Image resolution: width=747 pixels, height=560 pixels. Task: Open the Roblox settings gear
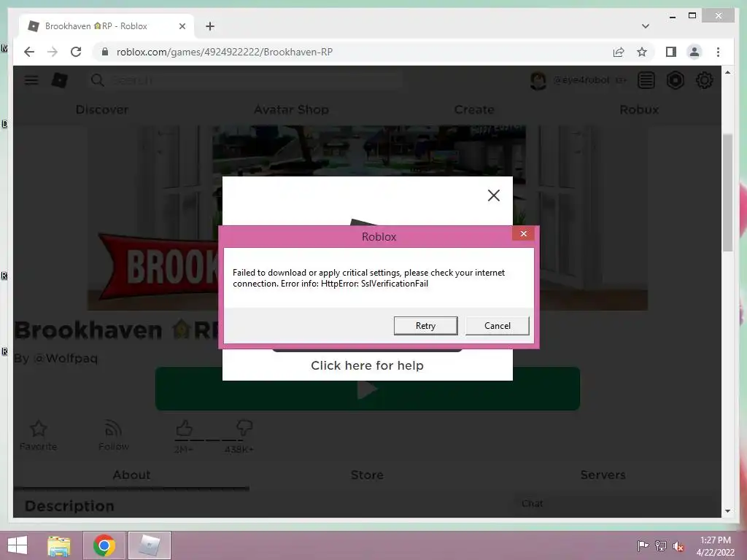(705, 80)
